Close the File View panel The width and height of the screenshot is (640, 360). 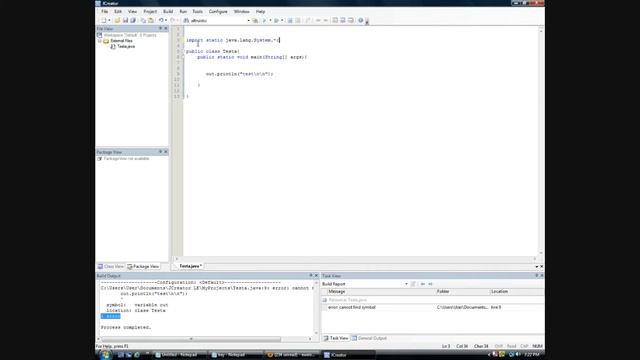[166, 28]
